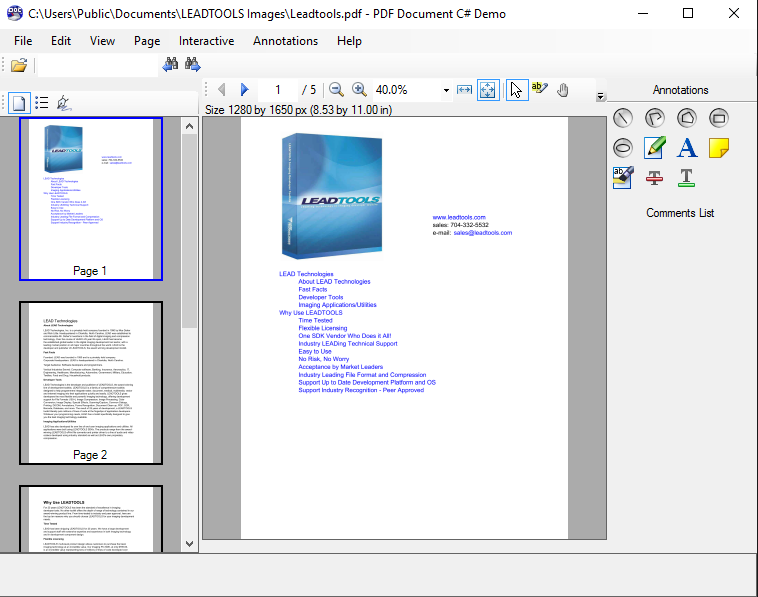Open the zoom percentage dropdown
758x597 pixels.
pos(446,90)
